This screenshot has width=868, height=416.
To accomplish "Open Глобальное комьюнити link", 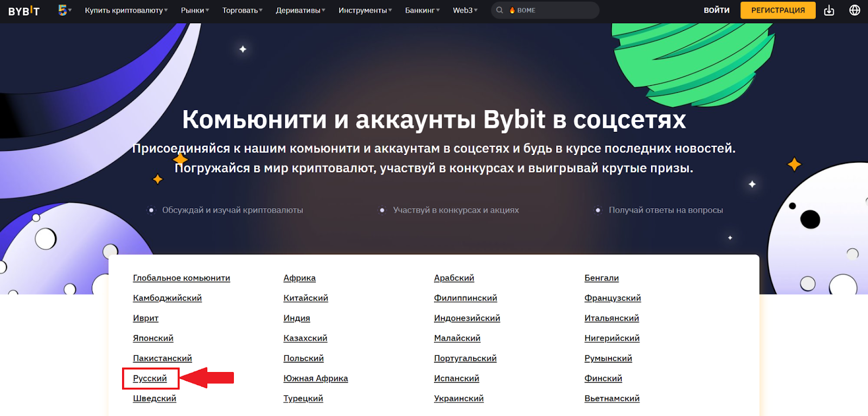I will (181, 278).
